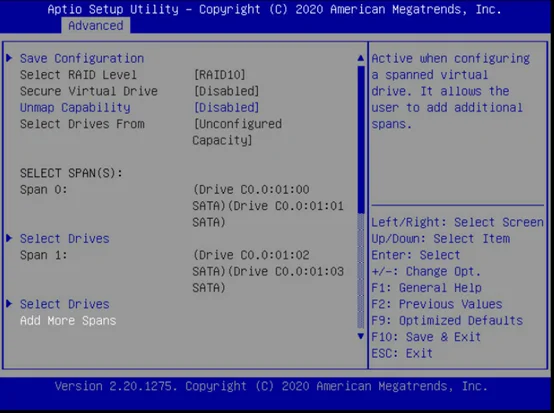554x413 pixels.
Task: Open the RAID10 level dropdown
Action: coord(219,75)
